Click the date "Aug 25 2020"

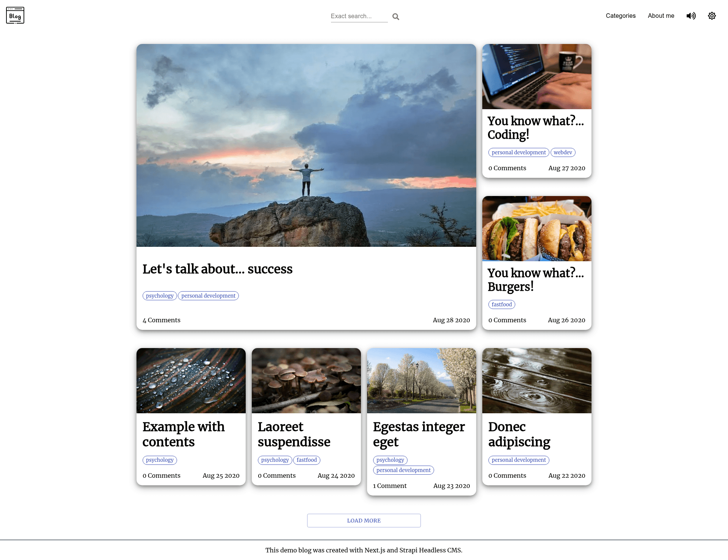click(221, 475)
